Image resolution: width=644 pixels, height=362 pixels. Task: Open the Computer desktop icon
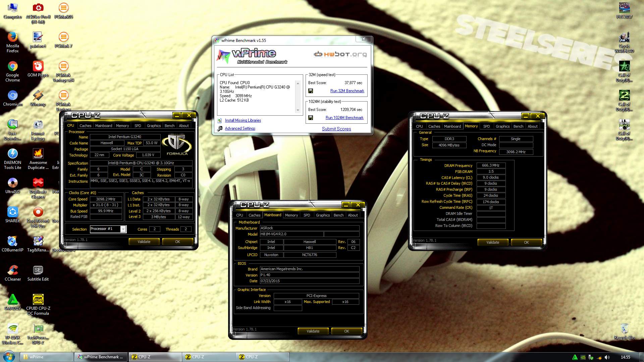(x=12, y=11)
